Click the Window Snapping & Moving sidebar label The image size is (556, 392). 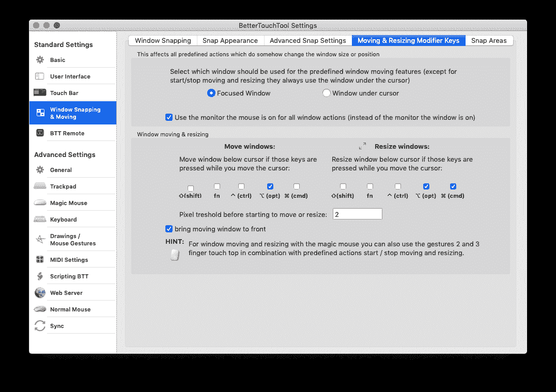pyautogui.click(x=75, y=113)
